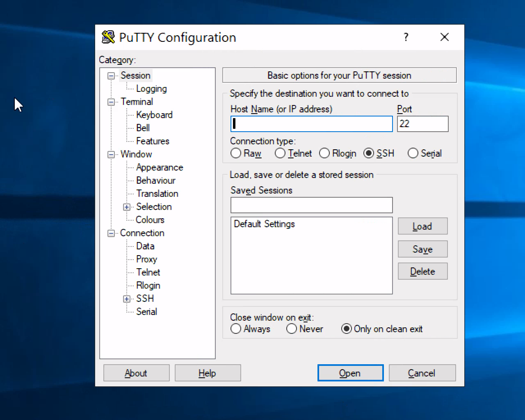
Task: Open the Serial category in tree
Action: pyautogui.click(x=146, y=312)
